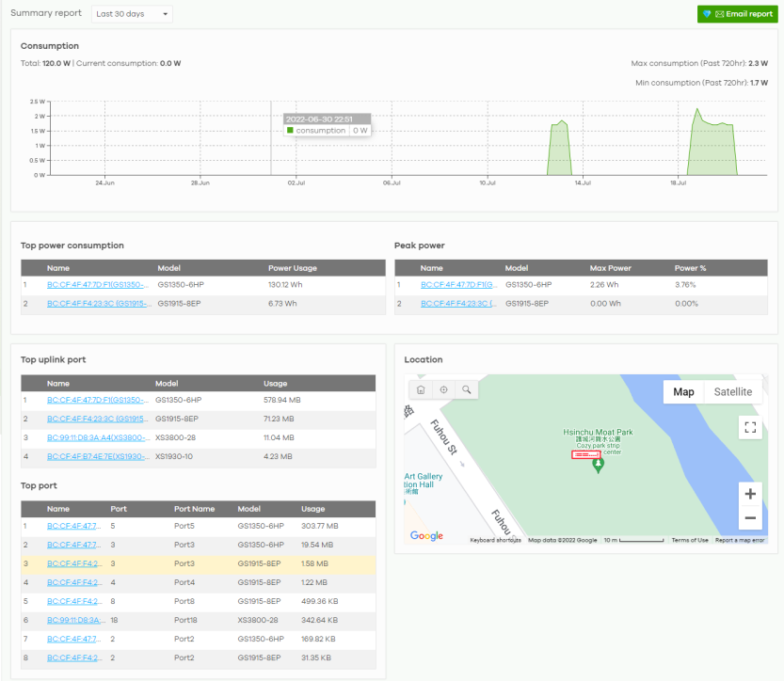Screen dimensions: 784x681
Task: Click the map search magnifier icon
Action: click(x=465, y=389)
